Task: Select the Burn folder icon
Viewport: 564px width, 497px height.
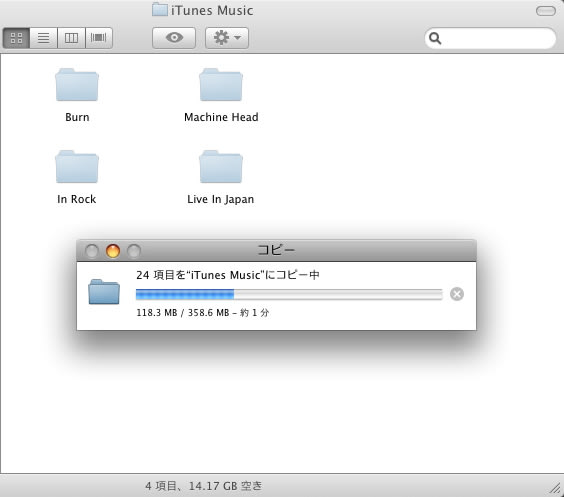Action: [77, 85]
